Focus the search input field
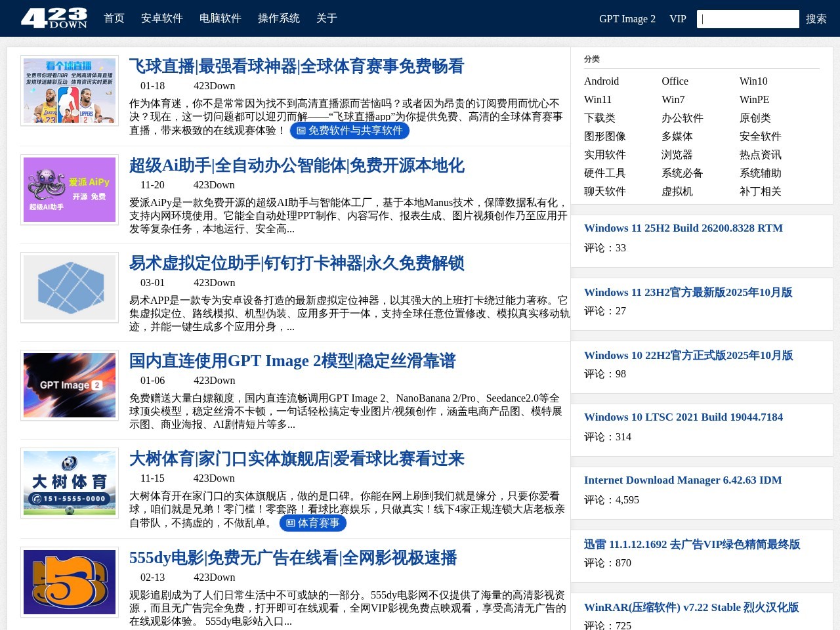The height and width of the screenshot is (630, 840). tap(748, 19)
